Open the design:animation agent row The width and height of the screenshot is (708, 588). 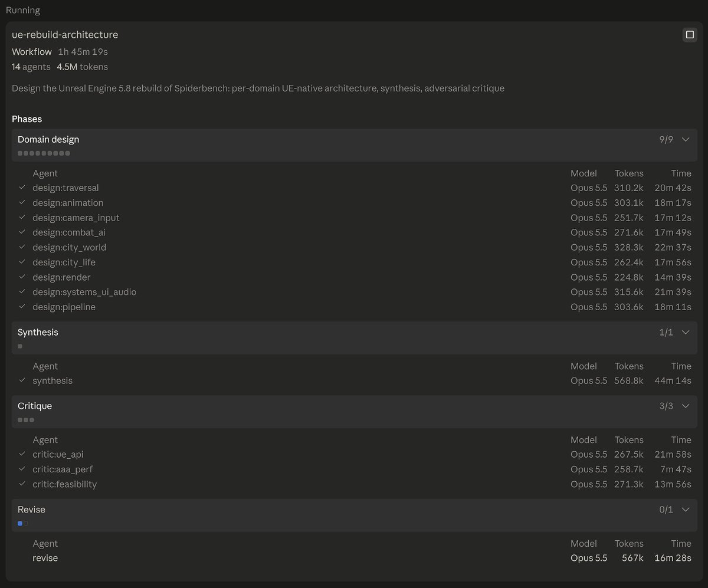click(x=354, y=203)
